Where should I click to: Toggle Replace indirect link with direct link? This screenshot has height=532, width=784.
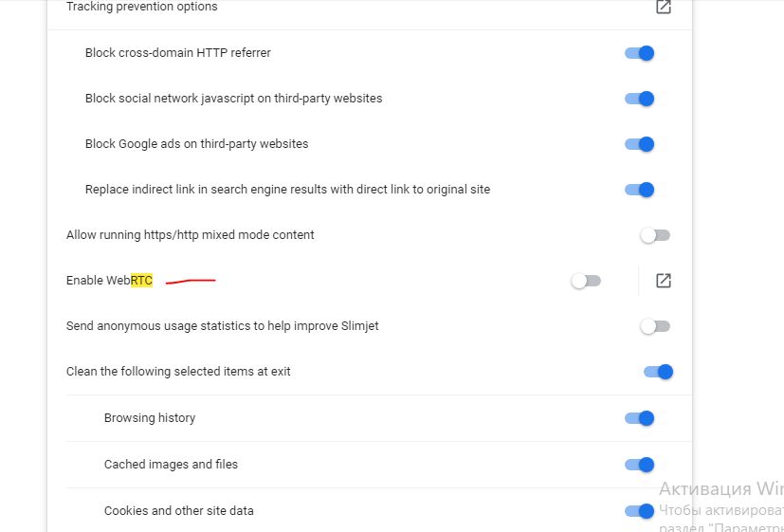(x=640, y=190)
